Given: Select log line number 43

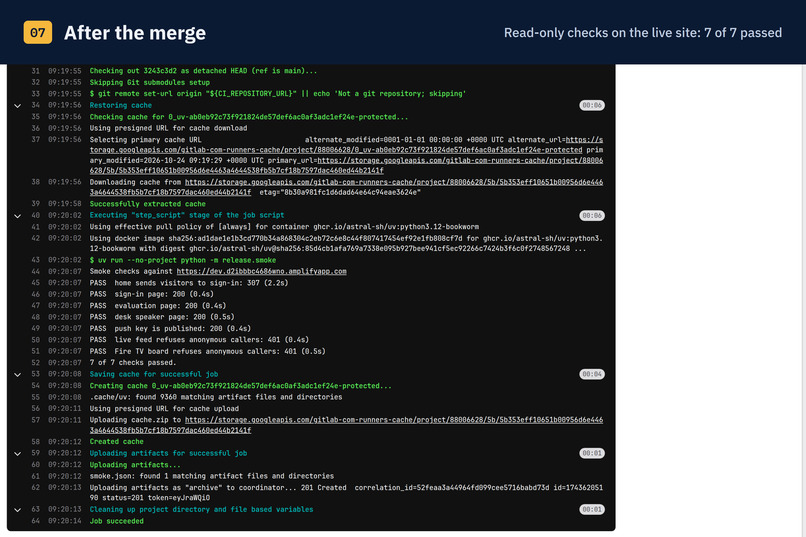Looking at the screenshot, I should coord(35,260).
